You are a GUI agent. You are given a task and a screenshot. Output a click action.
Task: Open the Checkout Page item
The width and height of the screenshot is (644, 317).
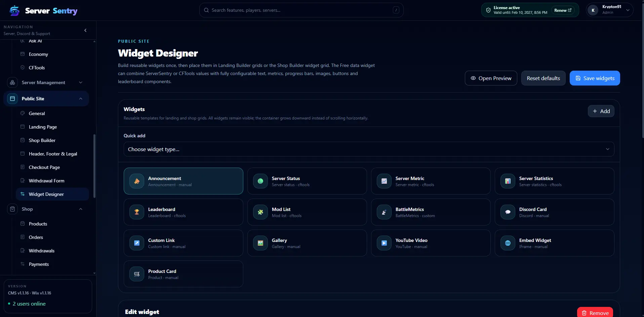(52, 167)
